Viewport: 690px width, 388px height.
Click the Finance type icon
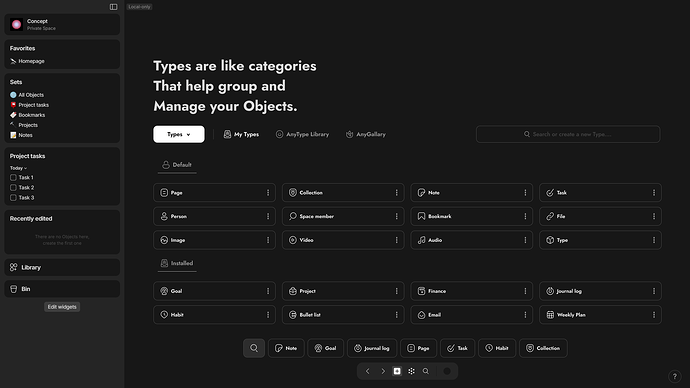422,291
